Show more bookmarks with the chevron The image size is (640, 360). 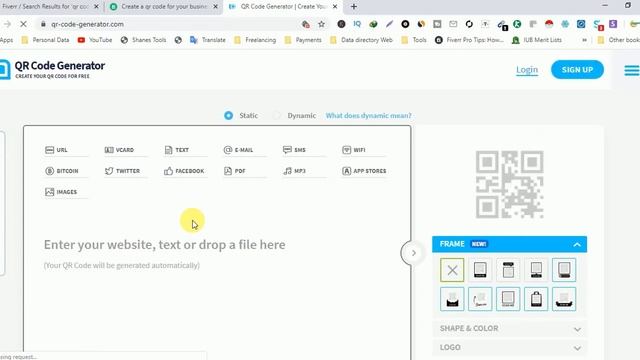click(584, 40)
